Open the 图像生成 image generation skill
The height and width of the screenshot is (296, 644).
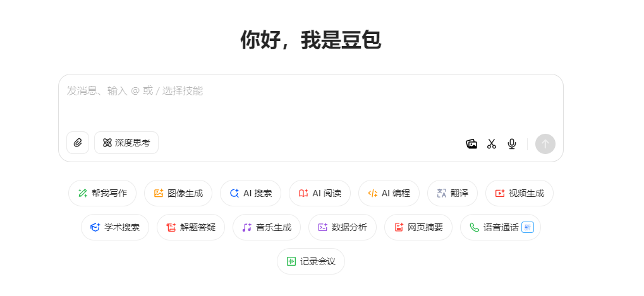pyautogui.click(x=178, y=193)
